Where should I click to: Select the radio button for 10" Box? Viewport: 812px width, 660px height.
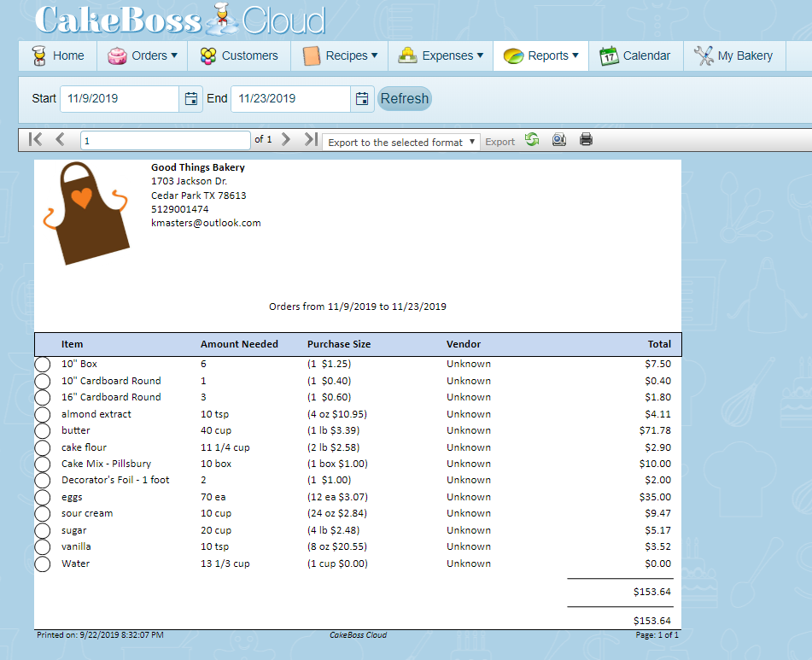click(x=42, y=364)
